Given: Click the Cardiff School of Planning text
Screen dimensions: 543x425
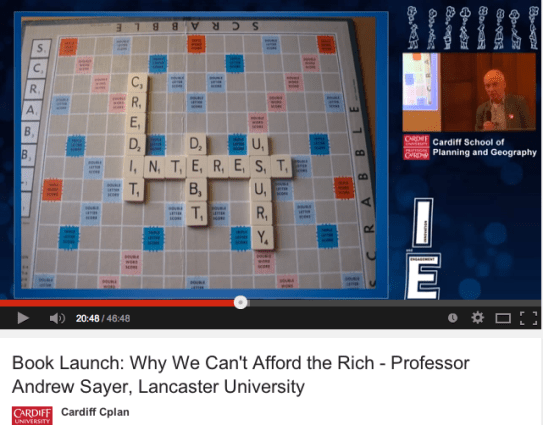Looking at the screenshot, I should click(484, 147).
